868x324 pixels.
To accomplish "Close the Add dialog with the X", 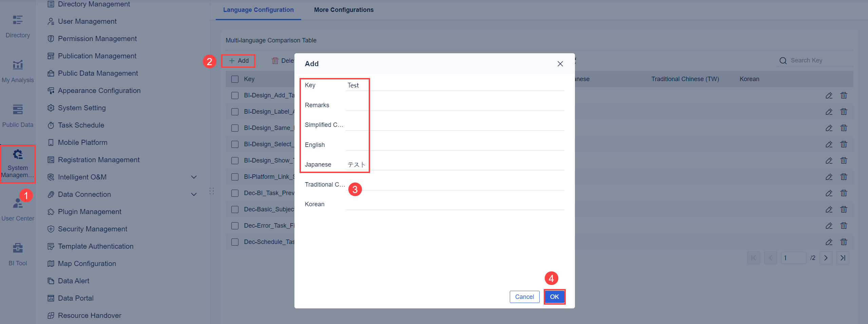I will [x=560, y=64].
